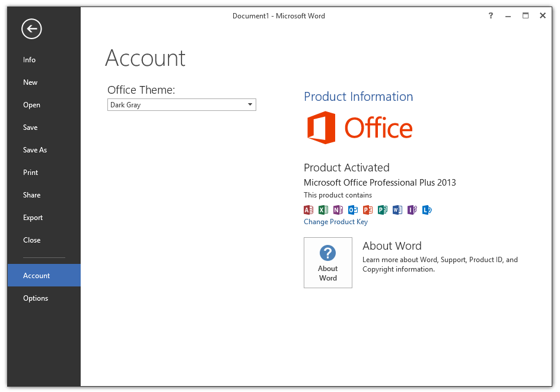Click the Access product icon
Viewport: 560px width, 392px height.
(x=308, y=210)
